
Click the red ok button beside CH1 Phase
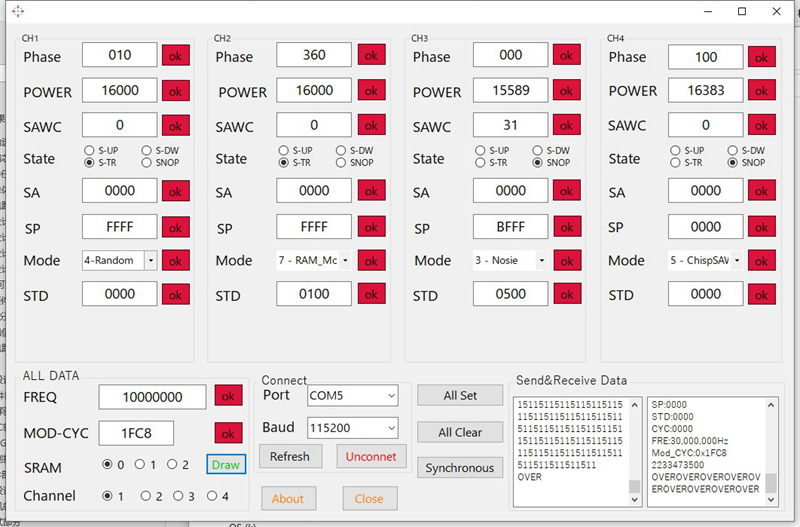[176, 56]
